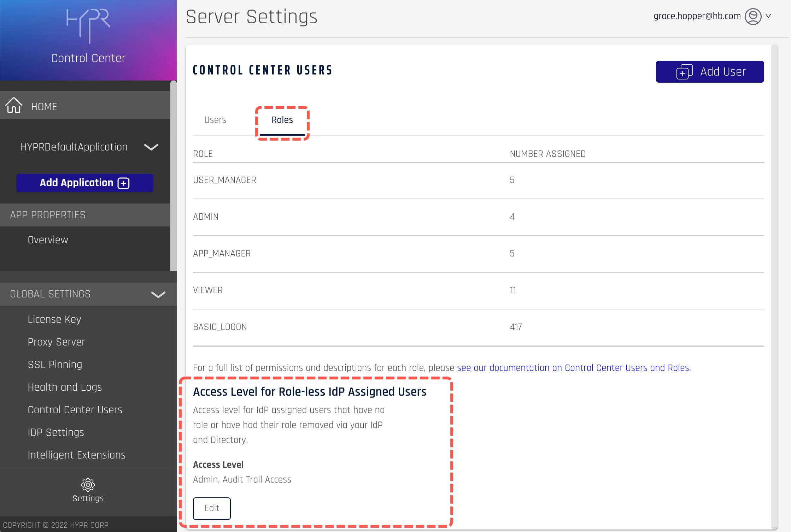Image resolution: width=791 pixels, height=532 pixels.
Task: Expand the HYPRDefaultApplication dropdown chevron
Action: [x=151, y=147]
